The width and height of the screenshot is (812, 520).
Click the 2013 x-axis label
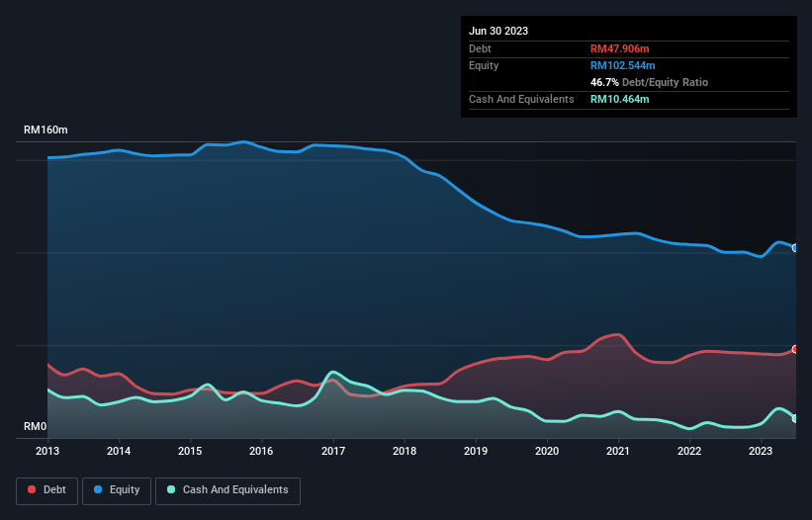(x=47, y=451)
